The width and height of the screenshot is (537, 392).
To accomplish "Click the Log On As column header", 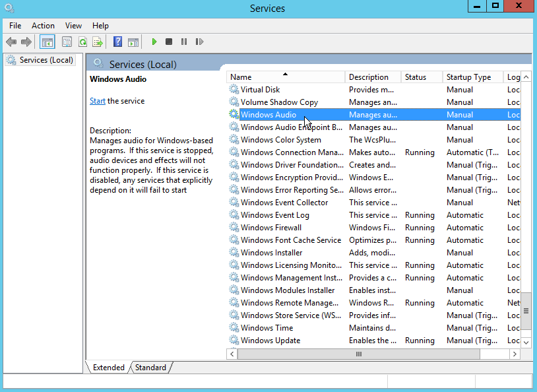I will [x=513, y=77].
